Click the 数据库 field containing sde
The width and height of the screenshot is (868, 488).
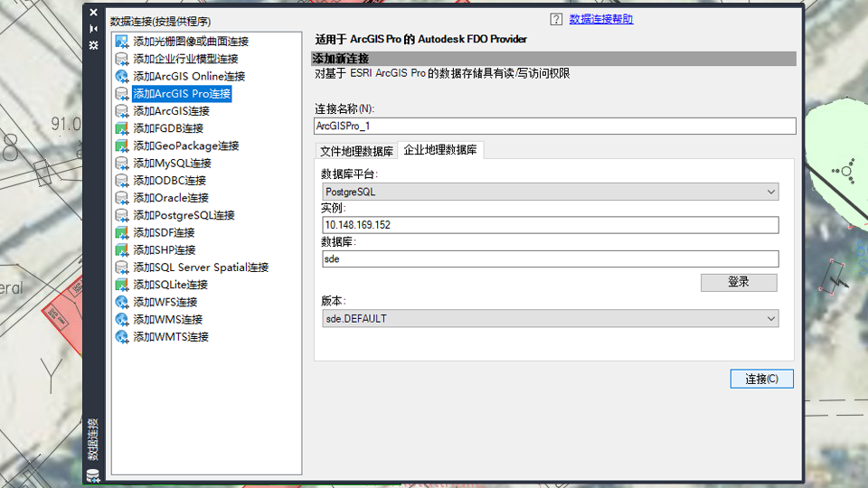tap(551, 259)
